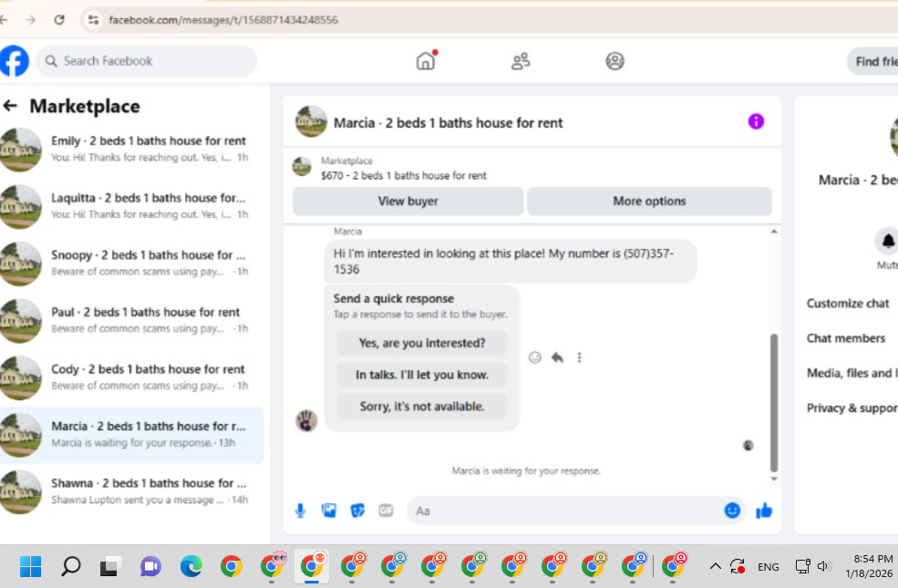Launch Microsoft Edge from taskbar

pos(191,567)
